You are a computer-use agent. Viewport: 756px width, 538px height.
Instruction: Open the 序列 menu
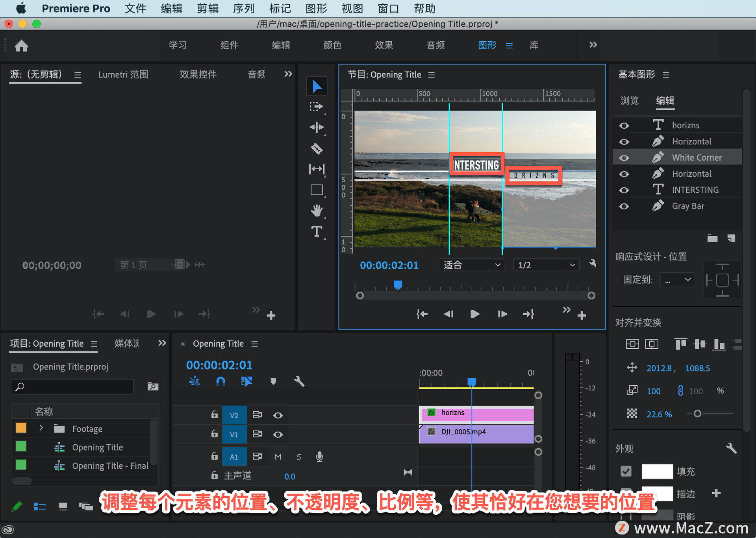243,8
